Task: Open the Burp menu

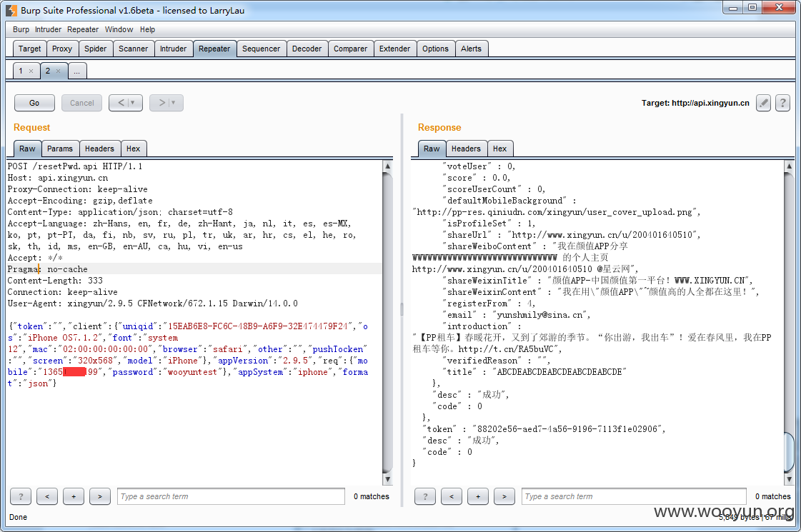Action: tap(21, 29)
